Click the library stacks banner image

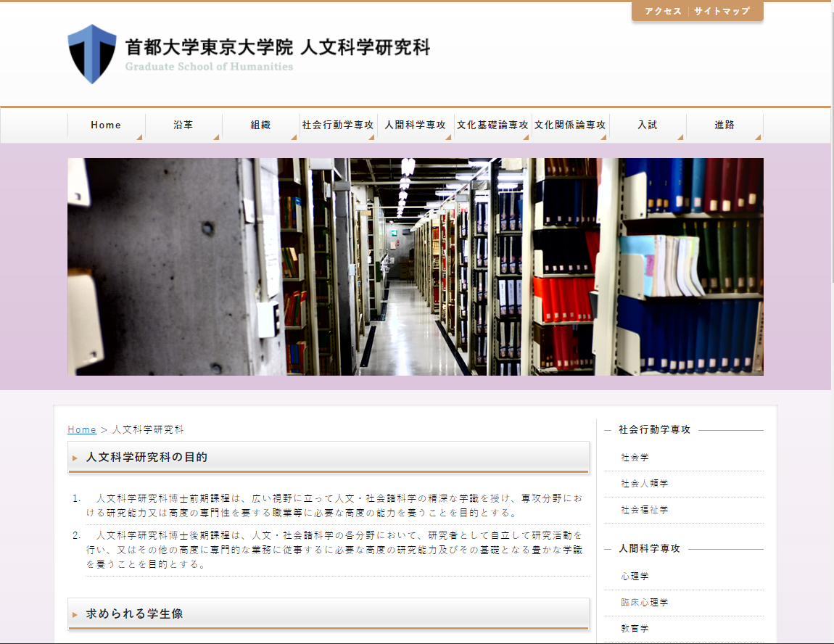click(x=416, y=266)
